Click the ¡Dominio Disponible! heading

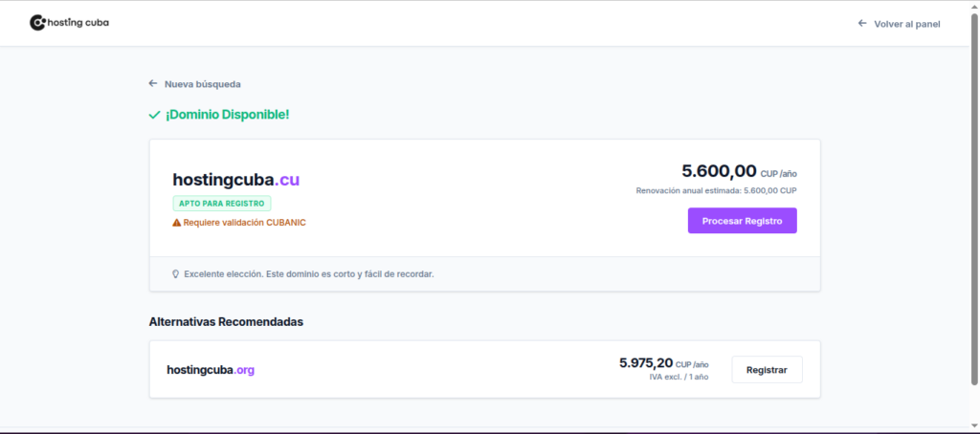[227, 115]
